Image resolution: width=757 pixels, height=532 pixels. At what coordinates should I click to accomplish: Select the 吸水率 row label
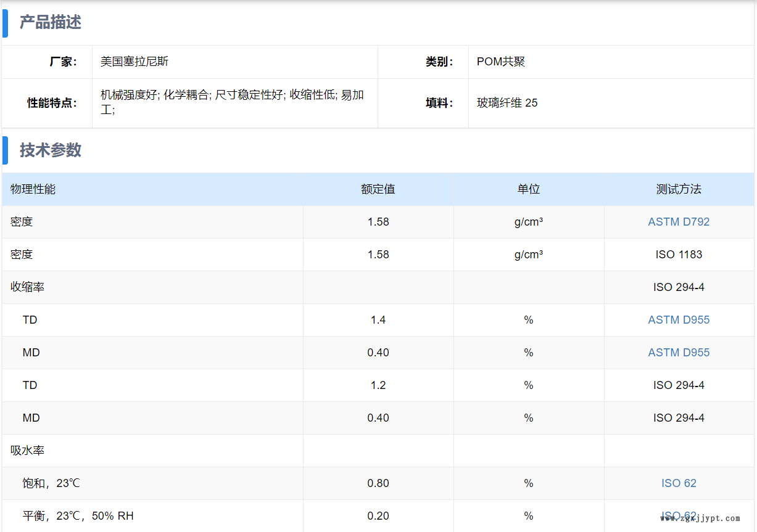(28, 451)
